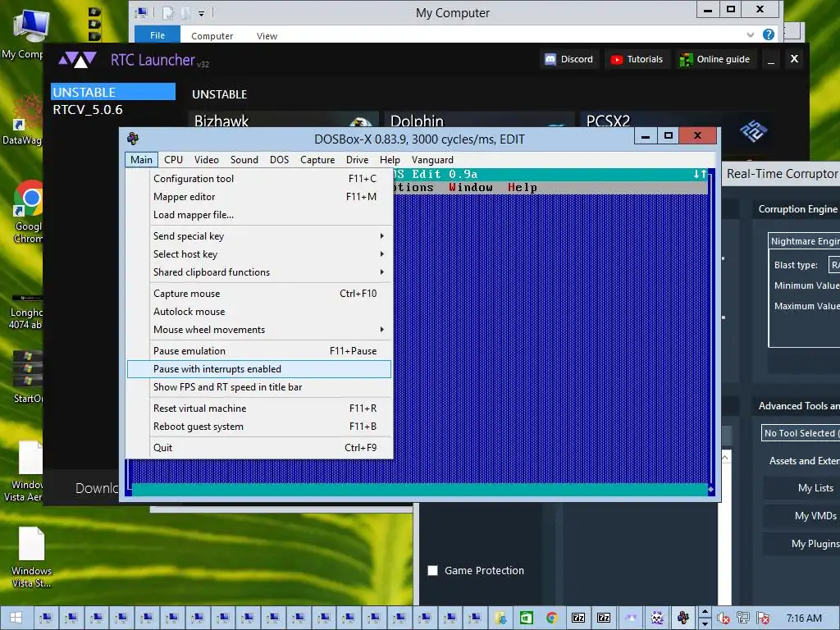
Task: Open the Nightmare Engine selector
Action: tap(804, 241)
